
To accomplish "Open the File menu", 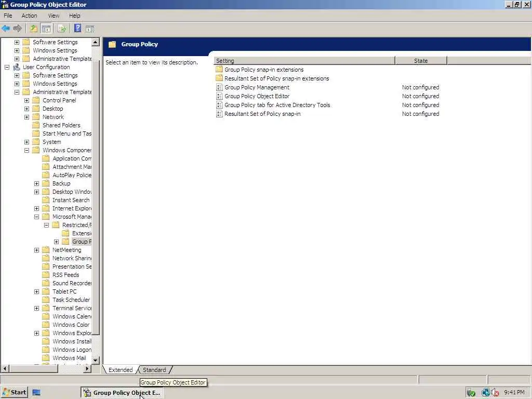I will [x=8, y=16].
